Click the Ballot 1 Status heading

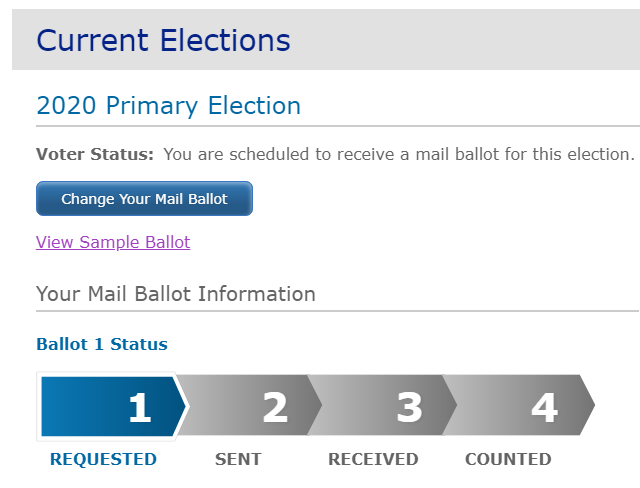point(102,344)
